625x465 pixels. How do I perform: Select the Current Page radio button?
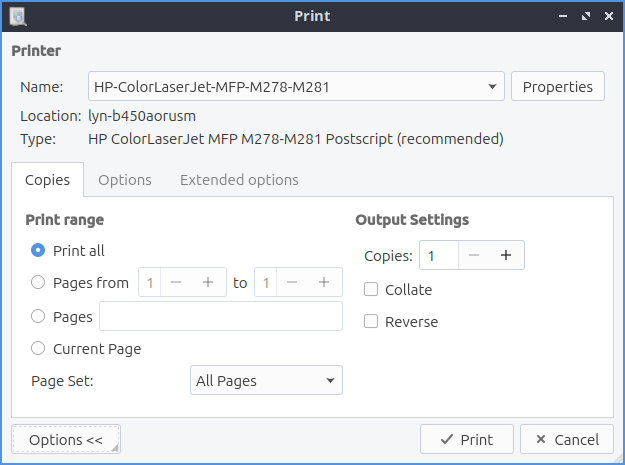click(38, 349)
